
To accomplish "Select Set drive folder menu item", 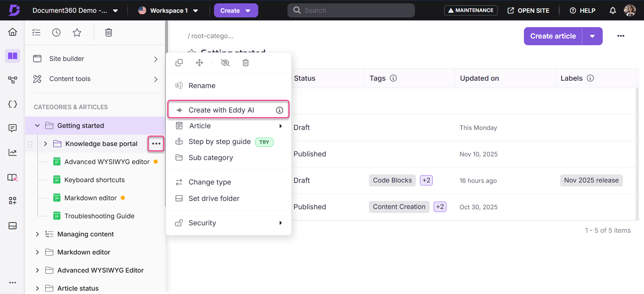I will (x=229, y=199).
